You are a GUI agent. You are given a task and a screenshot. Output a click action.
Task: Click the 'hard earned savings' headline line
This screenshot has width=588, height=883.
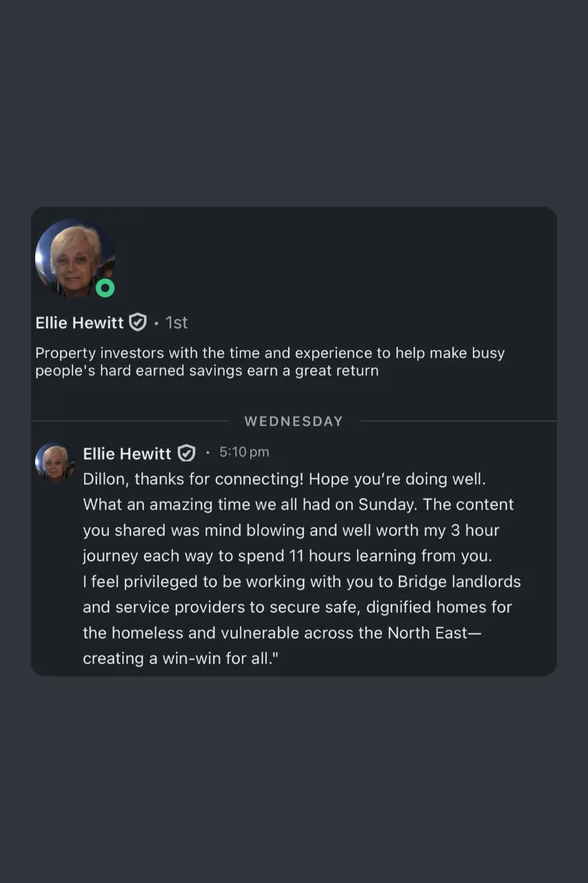point(207,370)
